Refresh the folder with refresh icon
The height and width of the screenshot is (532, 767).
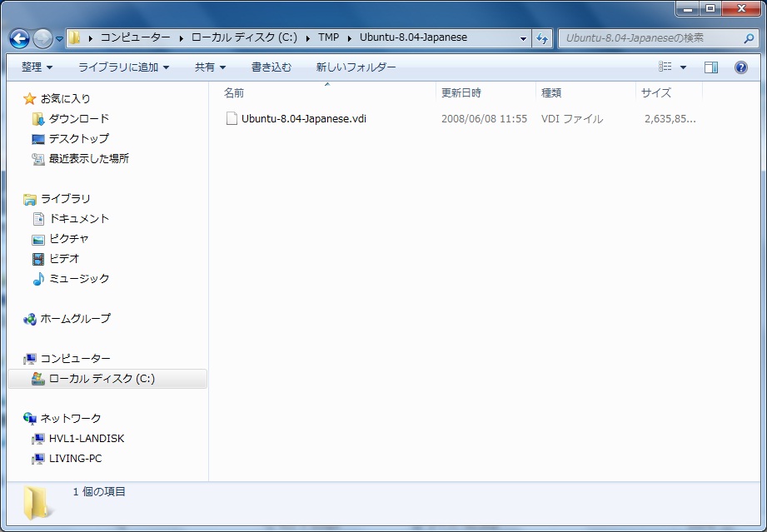(542, 38)
